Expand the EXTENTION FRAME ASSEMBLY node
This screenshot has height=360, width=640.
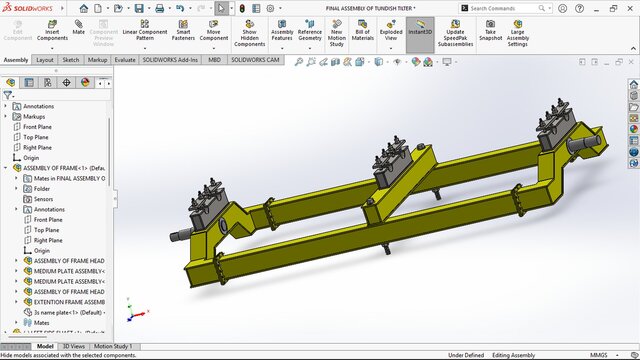point(16,302)
